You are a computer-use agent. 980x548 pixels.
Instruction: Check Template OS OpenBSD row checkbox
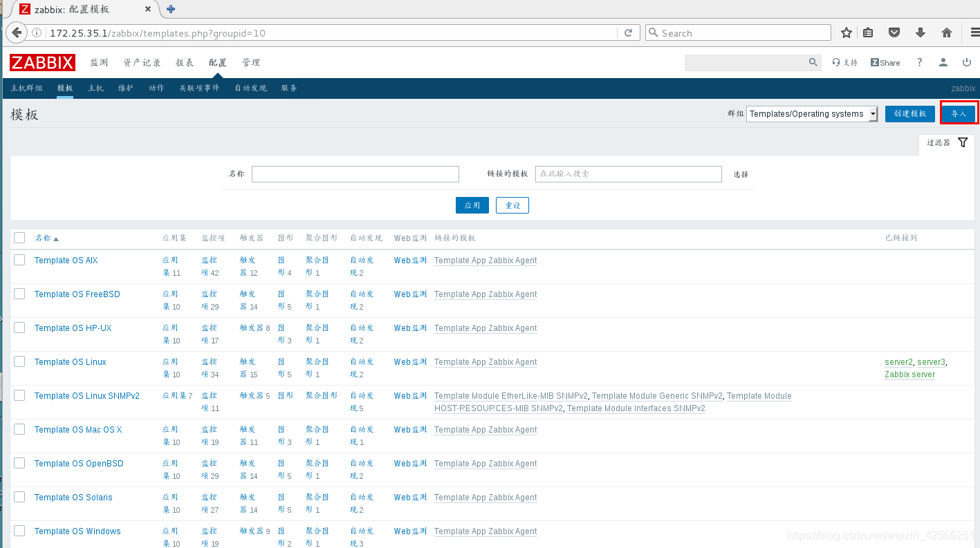tap(19, 463)
